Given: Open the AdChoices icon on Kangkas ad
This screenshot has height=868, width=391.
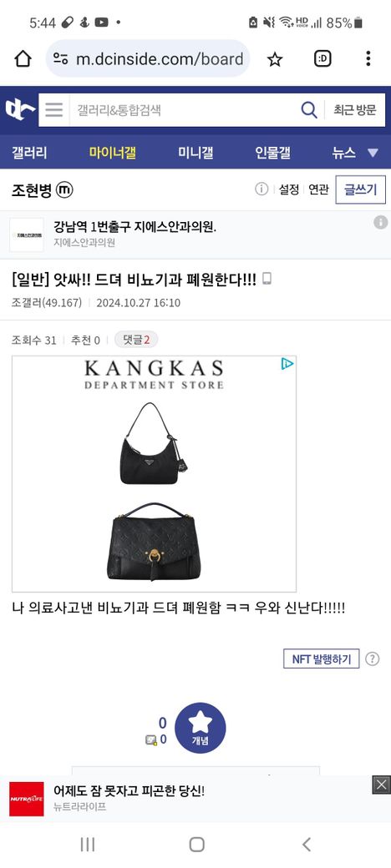Looking at the screenshot, I should (287, 364).
